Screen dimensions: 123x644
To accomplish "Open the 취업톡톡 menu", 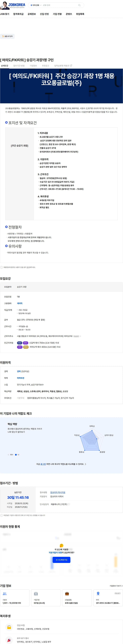I will click(x=80, y=14).
